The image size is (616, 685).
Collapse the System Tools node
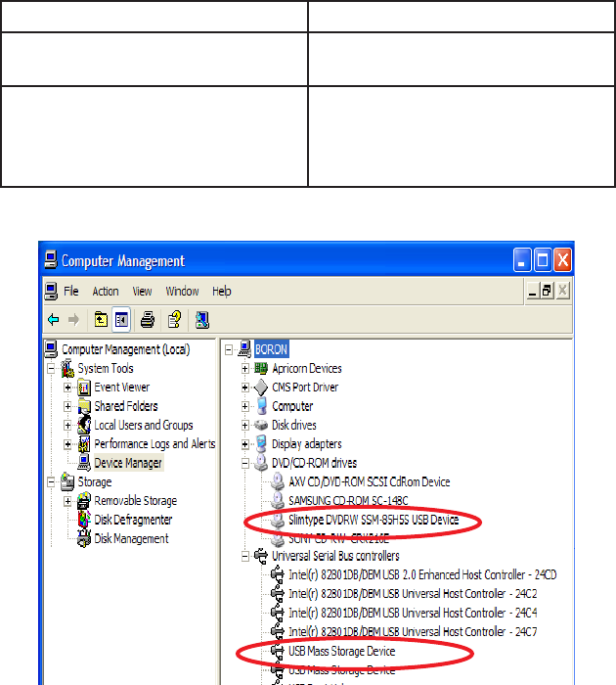(x=51, y=369)
